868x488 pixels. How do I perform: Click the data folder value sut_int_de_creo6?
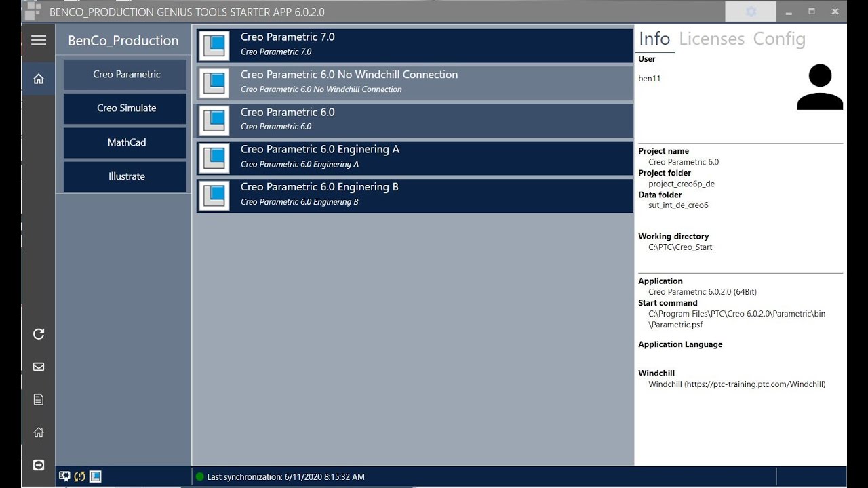[678, 205]
